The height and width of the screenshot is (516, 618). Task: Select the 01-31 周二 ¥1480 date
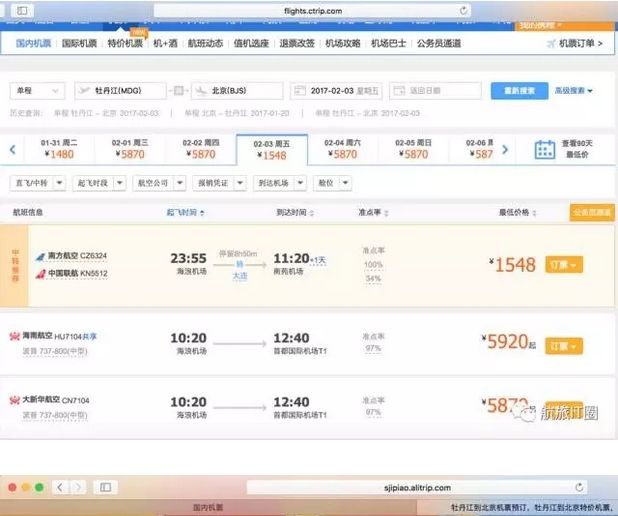(x=59, y=149)
